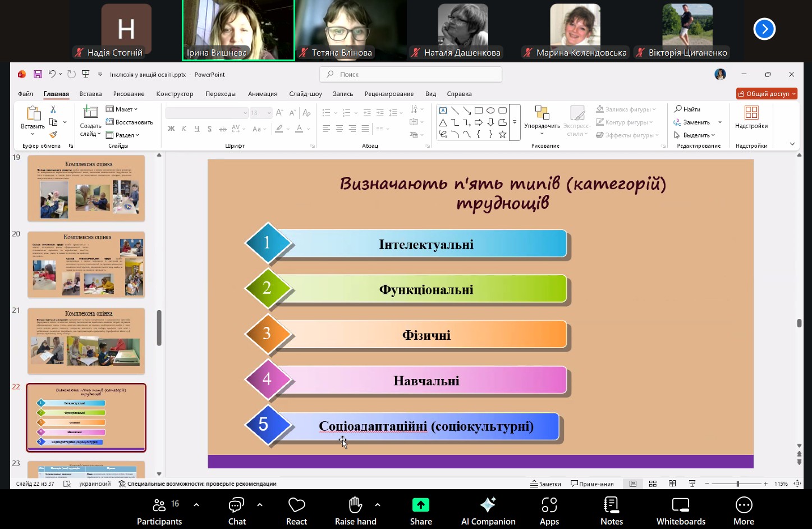This screenshot has height=529, width=812.
Task: Open the Вставка ribbon tab
Action: point(90,94)
